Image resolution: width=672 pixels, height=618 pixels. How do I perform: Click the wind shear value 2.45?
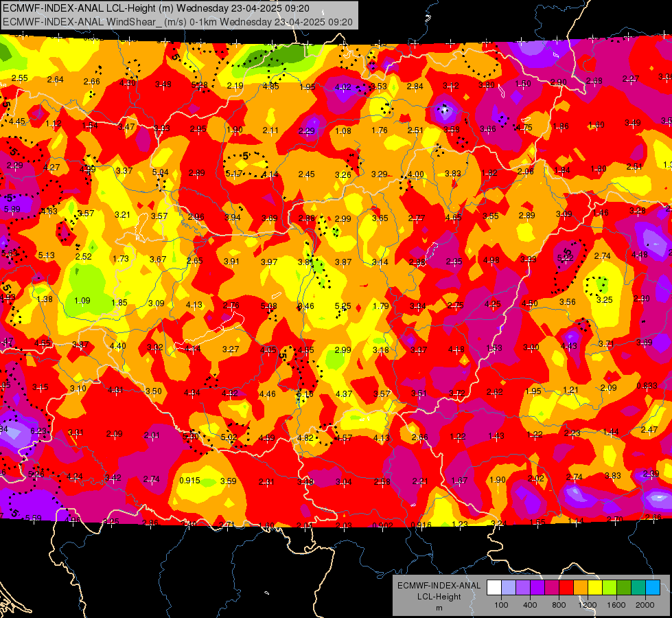point(306,174)
